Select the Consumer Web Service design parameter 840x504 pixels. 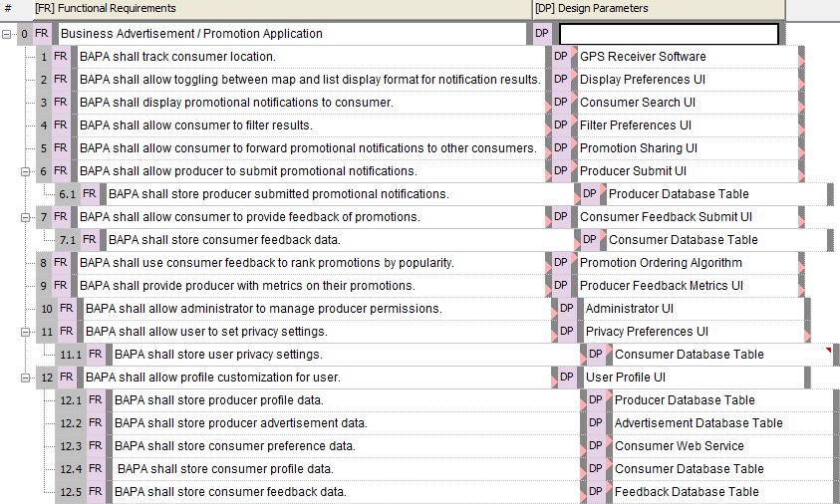tap(680, 445)
